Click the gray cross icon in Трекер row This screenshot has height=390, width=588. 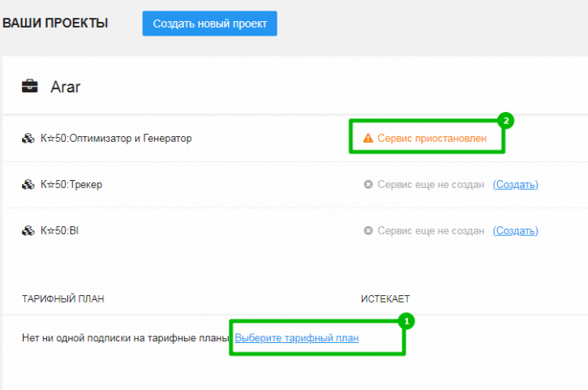[x=368, y=185]
